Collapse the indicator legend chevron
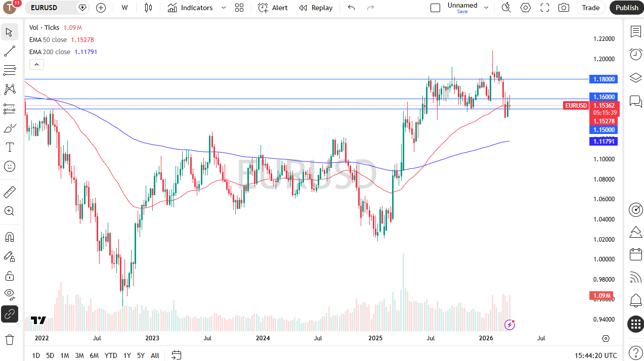Image resolution: width=644 pixels, height=361 pixels. (x=36, y=64)
